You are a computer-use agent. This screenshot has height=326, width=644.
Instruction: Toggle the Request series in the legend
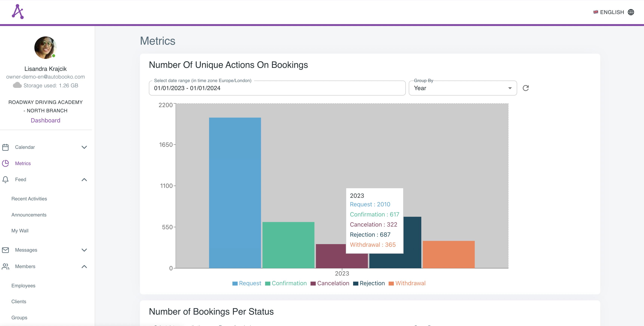pos(250,283)
